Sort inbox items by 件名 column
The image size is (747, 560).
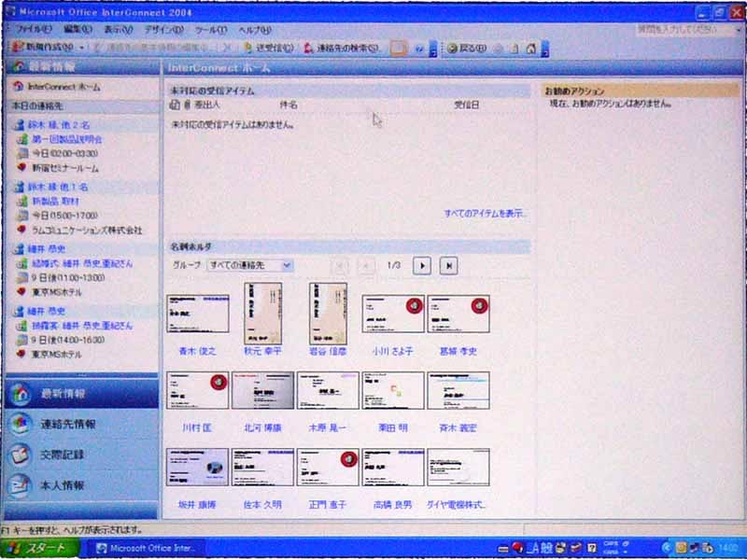[289, 105]
